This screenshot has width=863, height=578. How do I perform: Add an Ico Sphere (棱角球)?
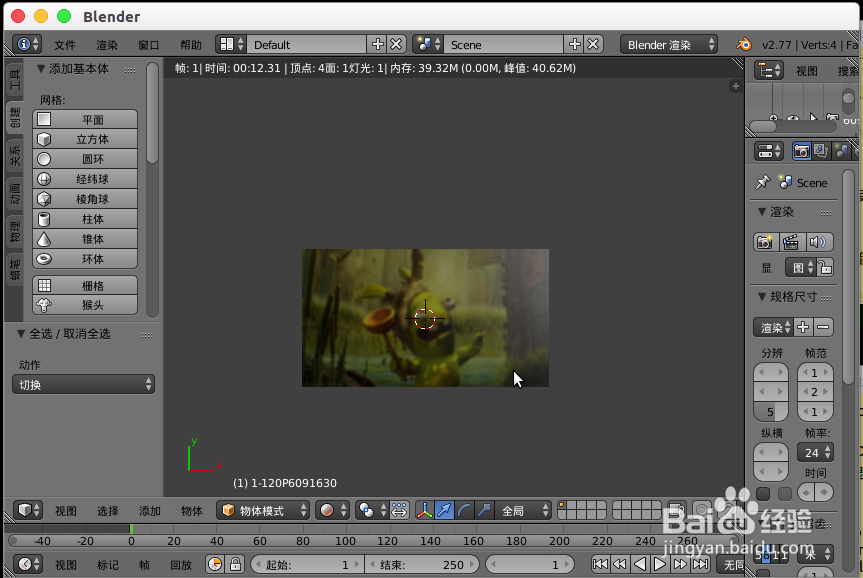[x=85, y=199]
